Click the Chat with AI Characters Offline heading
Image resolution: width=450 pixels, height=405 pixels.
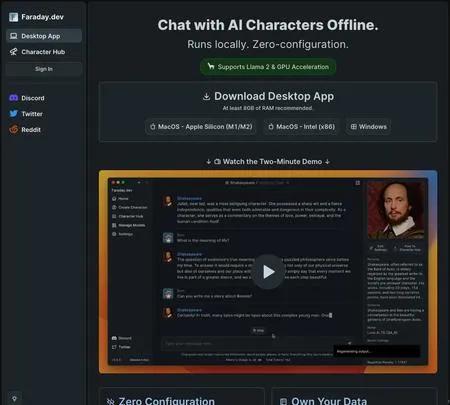click(x=268, y=25)
